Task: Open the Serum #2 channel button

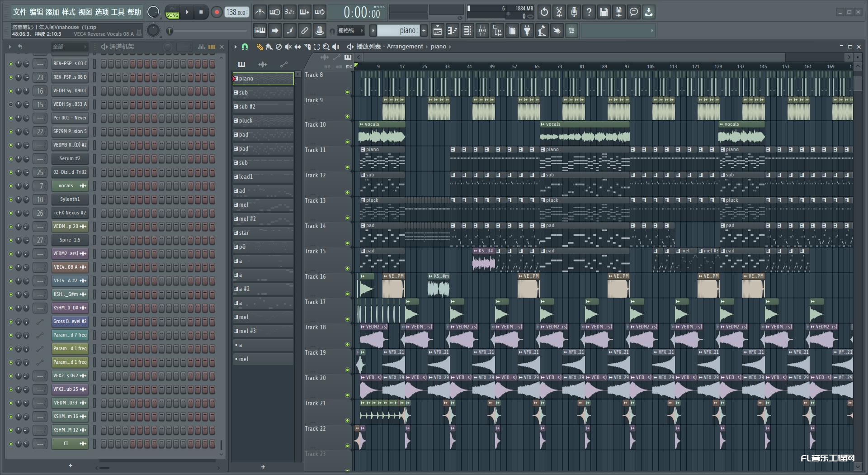Action: click(x=70, y=159)
